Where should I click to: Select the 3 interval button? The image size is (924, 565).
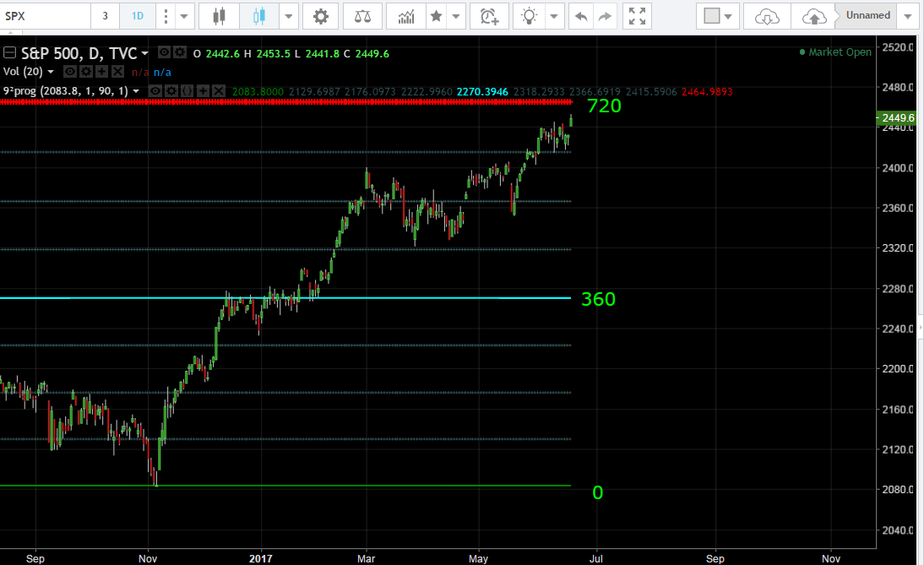[x=106, y=16]
